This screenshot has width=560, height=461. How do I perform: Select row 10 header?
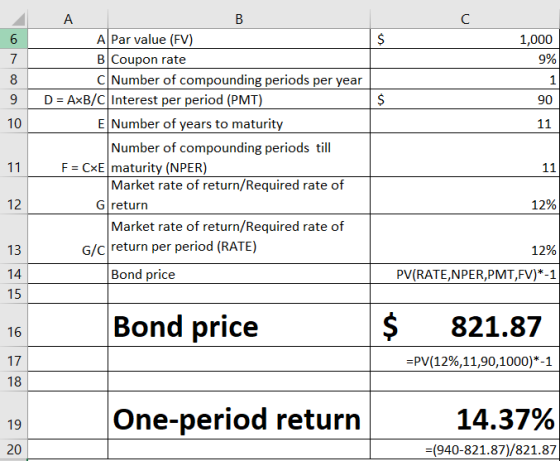click(x=14, y=121)
